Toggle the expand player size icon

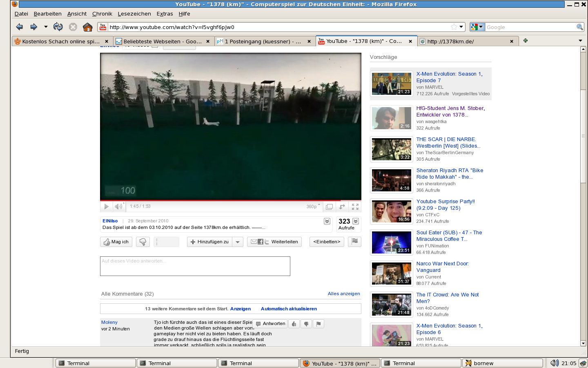(342, 206)
